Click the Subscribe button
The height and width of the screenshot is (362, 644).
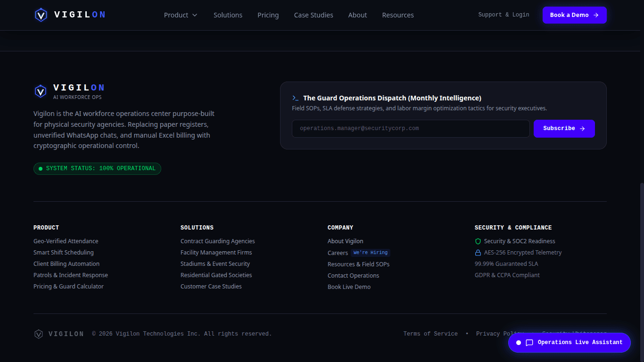[564, 129]
